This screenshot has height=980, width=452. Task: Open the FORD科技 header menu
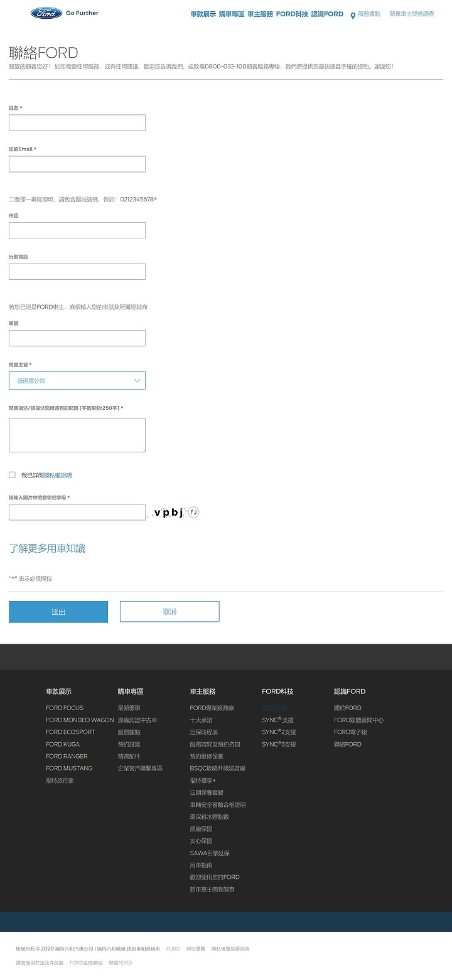click(x=292, y=14)
